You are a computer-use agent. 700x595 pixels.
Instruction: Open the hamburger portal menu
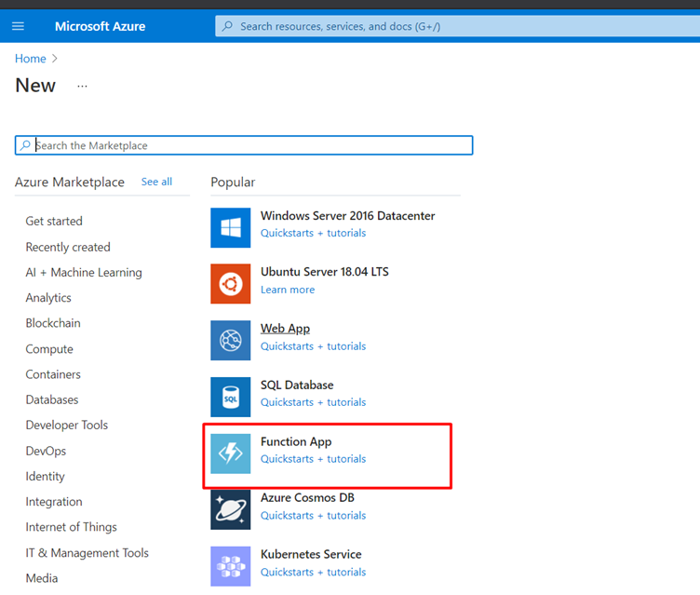(18, 26)
